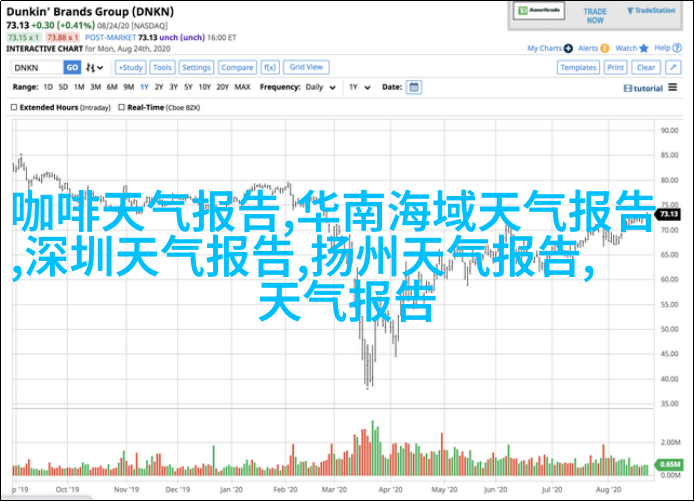
Task: Select the 5Y range
Action: click(x=188, y=87)
